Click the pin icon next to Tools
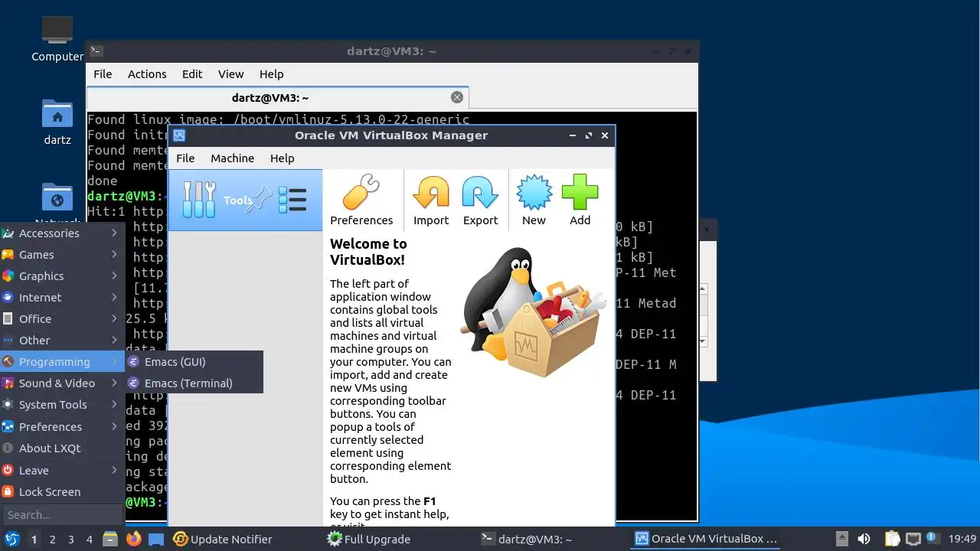 point(259,200)
